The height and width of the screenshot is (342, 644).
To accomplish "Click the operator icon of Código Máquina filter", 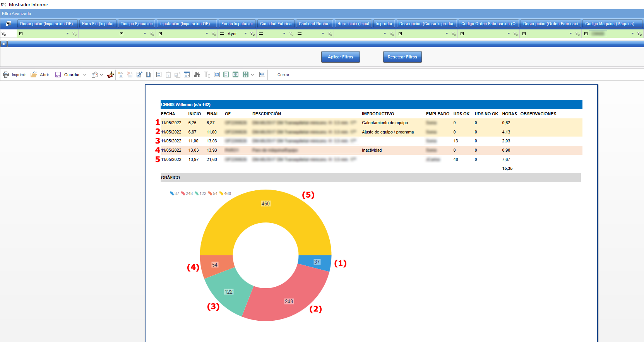I will pos(586,34).
